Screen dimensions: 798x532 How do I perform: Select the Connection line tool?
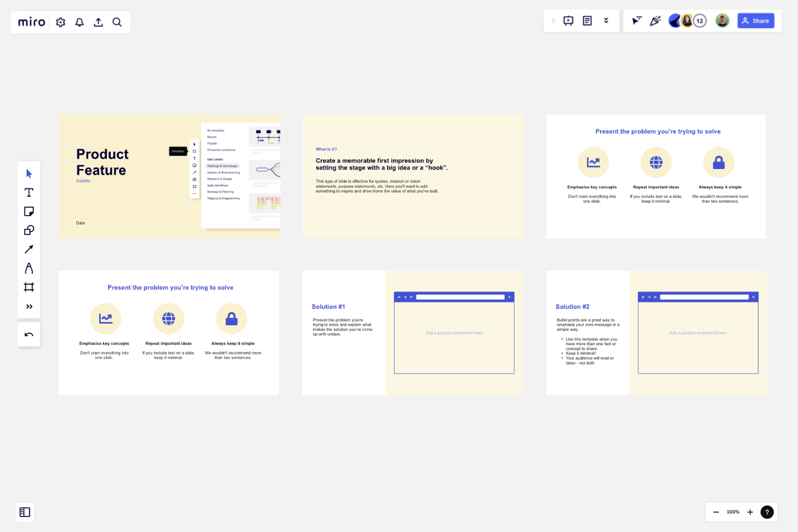(29, 249)
